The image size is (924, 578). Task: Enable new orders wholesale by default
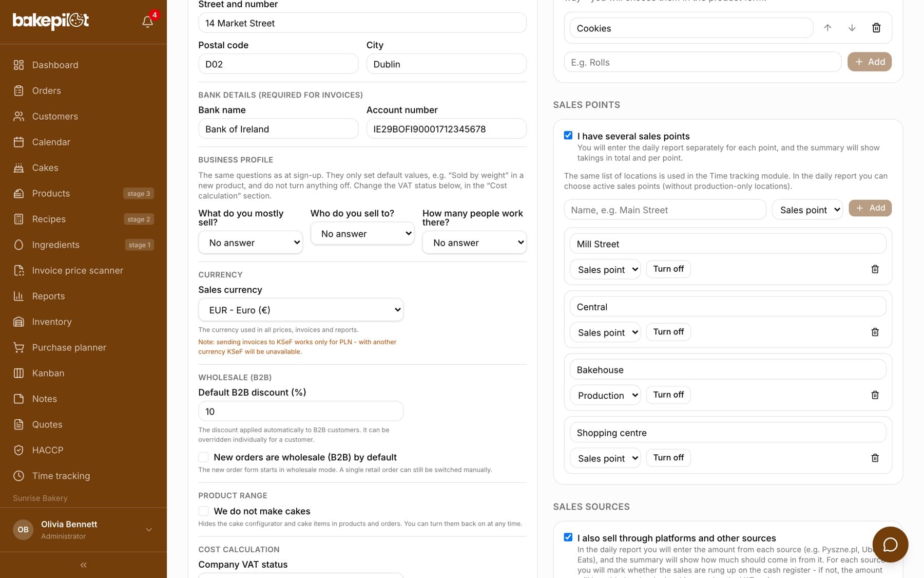point(203,457)
